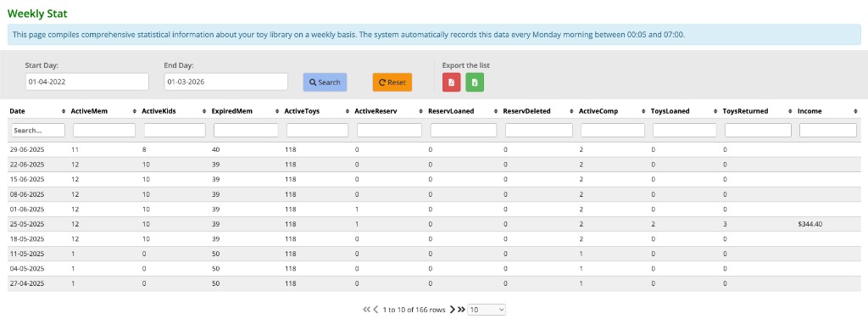Sort by ToysLoaned column arrows

pyautogui.click(x=715, y=111)
